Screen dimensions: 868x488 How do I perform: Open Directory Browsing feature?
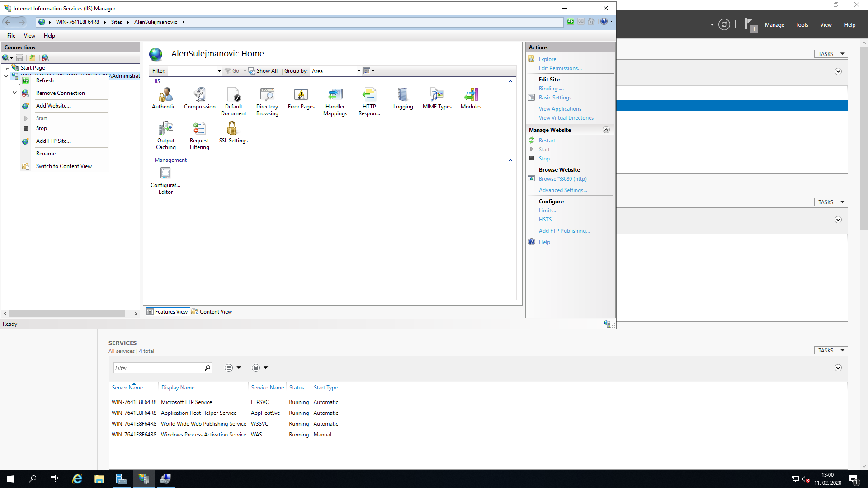[x=267, y=102]
